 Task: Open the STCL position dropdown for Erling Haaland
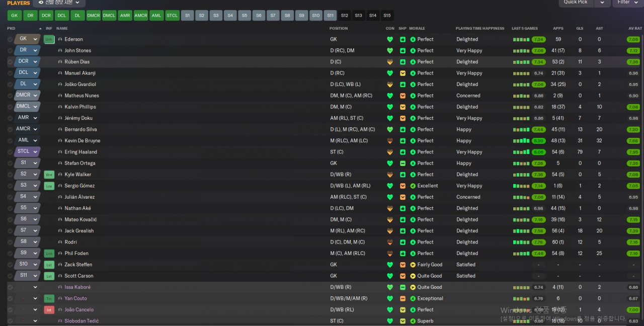pyautogui.click(x=35, y=152)
